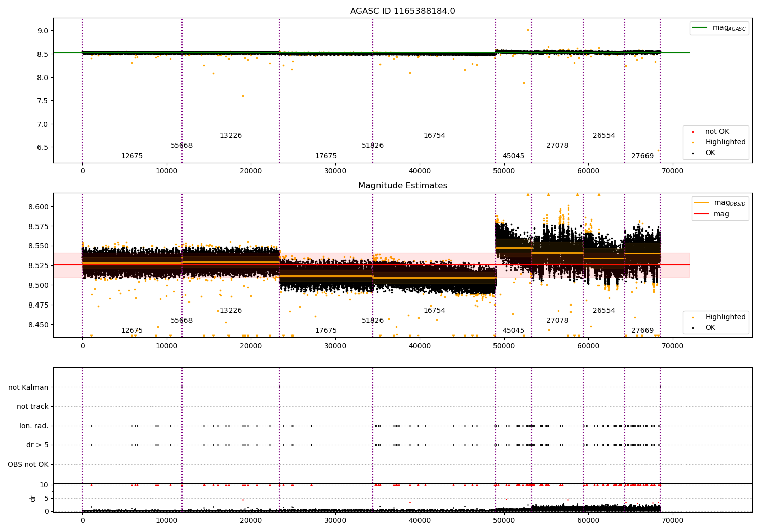Click x-axis tick 70000 in bottom plot
This screenshot has height=532, width=760.
click(672, 520)
